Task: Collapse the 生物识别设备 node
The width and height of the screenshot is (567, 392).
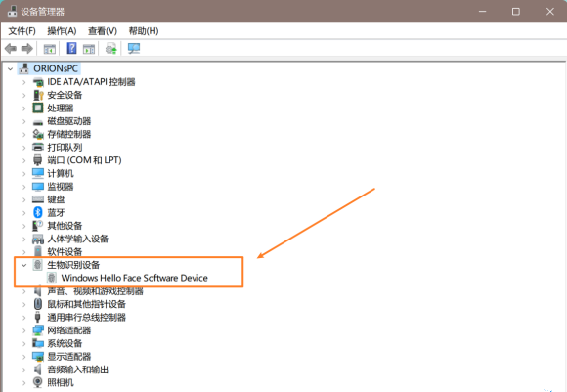Action: point(23,265)
